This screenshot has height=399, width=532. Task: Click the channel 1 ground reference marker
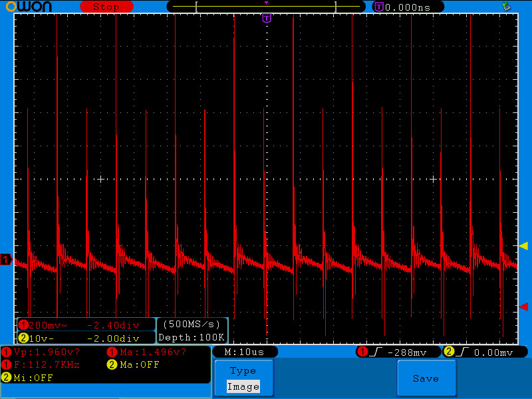click(6, 260)
